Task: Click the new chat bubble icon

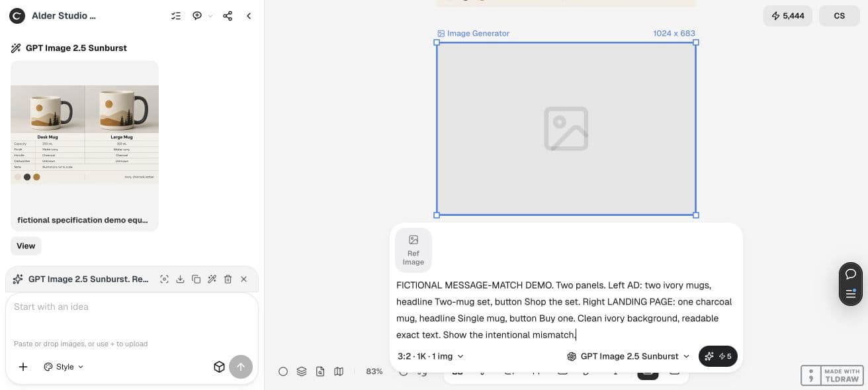Action: (x=197, y=16)
